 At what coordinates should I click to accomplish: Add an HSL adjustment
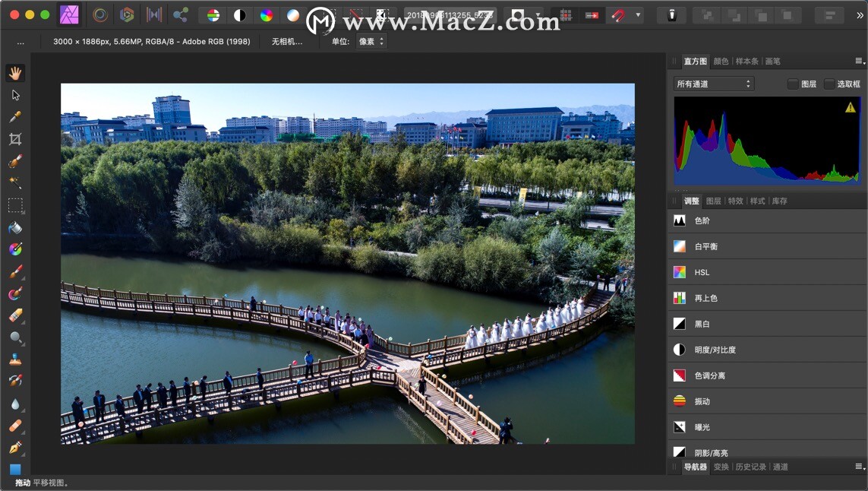(767, 272)
